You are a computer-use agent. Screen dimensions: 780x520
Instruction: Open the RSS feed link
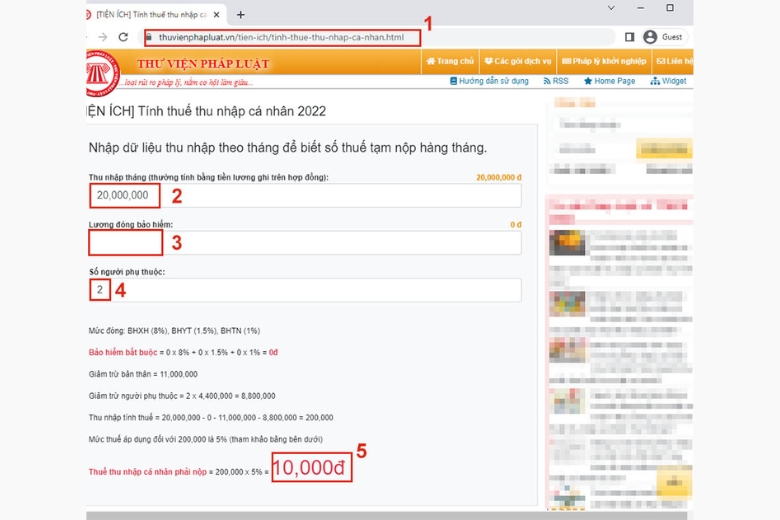click(x=556, y=81)
